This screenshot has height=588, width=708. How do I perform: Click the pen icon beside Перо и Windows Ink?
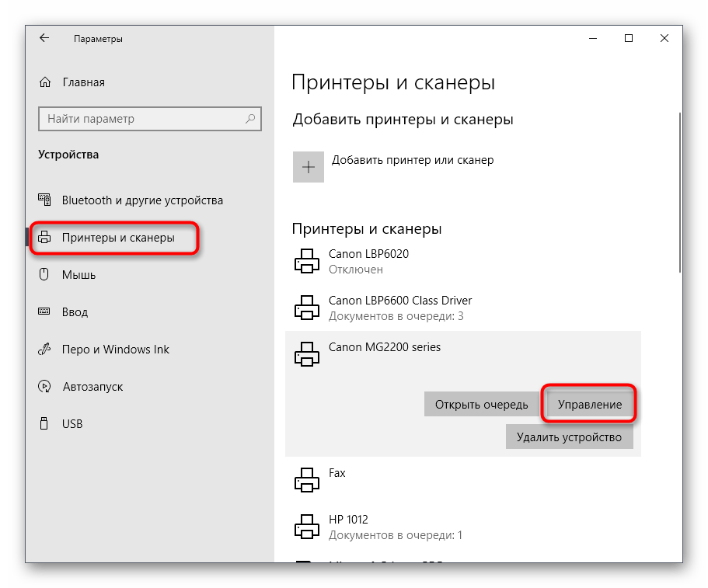pyautogui.click(x=44, y=349)
